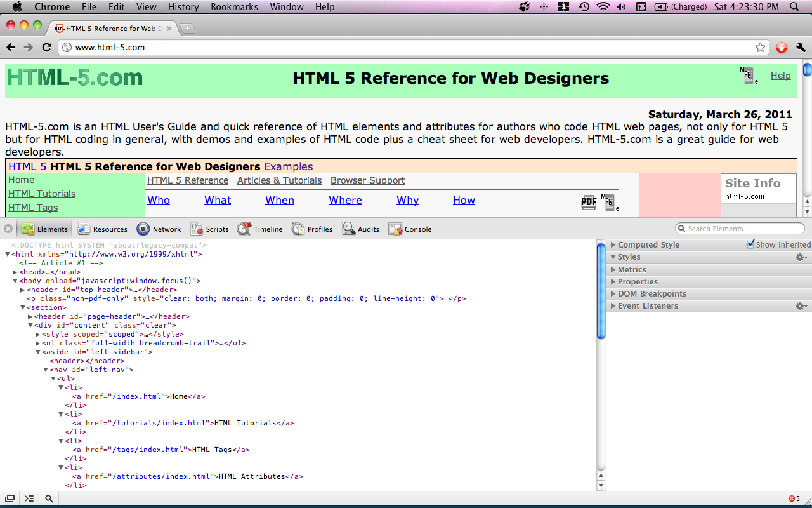Open the View menu
This screenshot has height=508, width=812.
pos(146,7)
